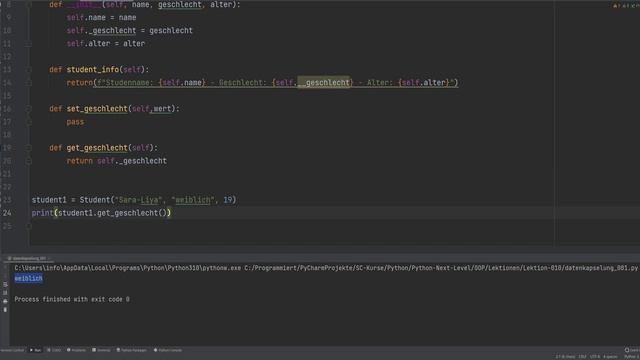Viewport: 640px width, 360px height.
Task: Collapse the set_geschlecht method fold marker
Action: point(29,109)
